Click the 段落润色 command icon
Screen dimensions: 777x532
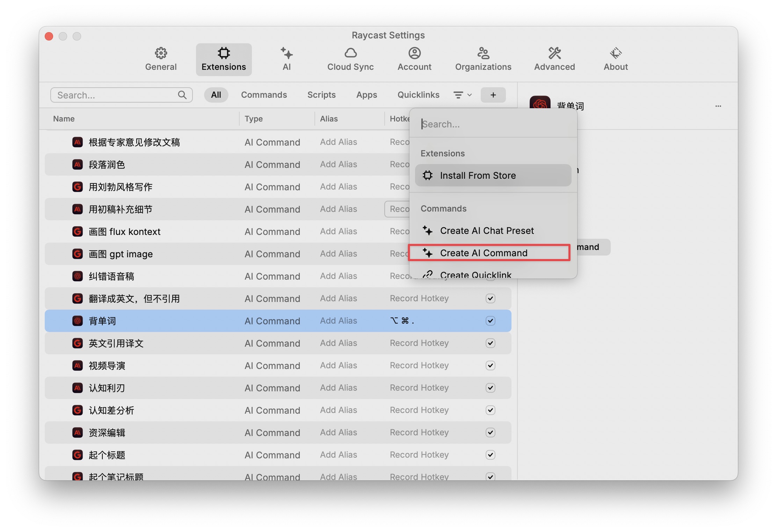[78, 164]
